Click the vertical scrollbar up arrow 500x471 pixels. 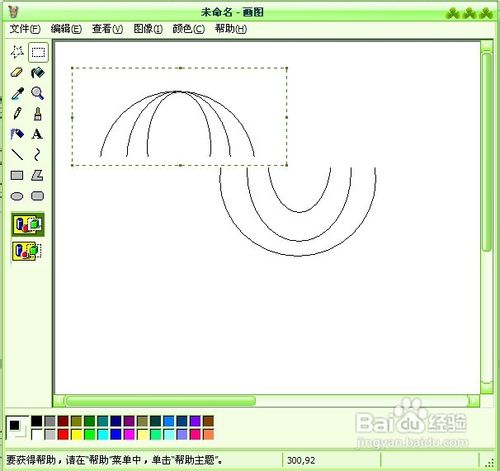click(x=487, y=46)
